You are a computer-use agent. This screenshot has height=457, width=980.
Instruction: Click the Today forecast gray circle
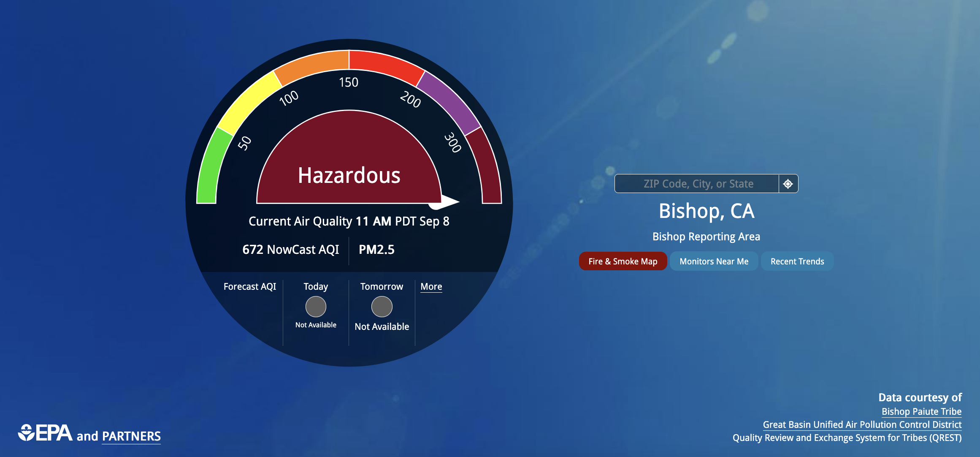pos(316,307)
